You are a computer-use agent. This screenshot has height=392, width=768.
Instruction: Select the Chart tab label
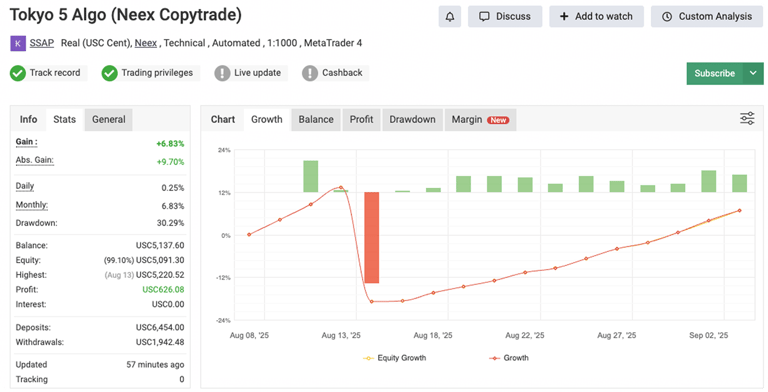coord(223,120)
